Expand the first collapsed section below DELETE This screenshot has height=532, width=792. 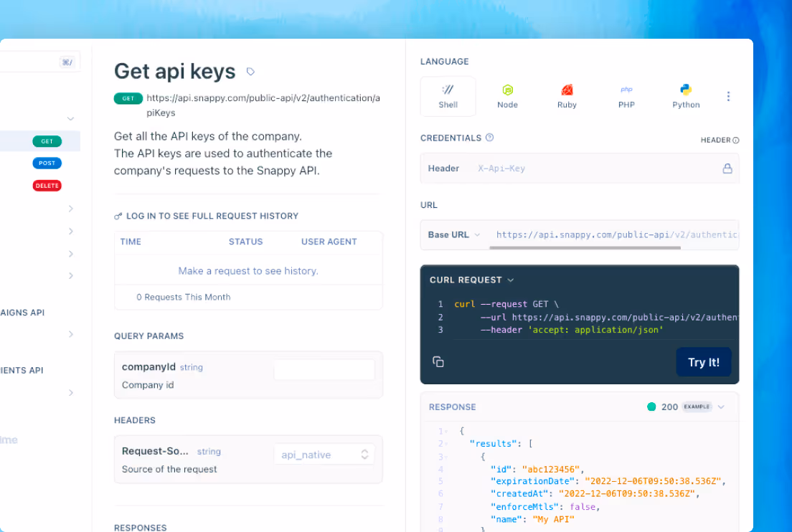(x=71, y=209)
